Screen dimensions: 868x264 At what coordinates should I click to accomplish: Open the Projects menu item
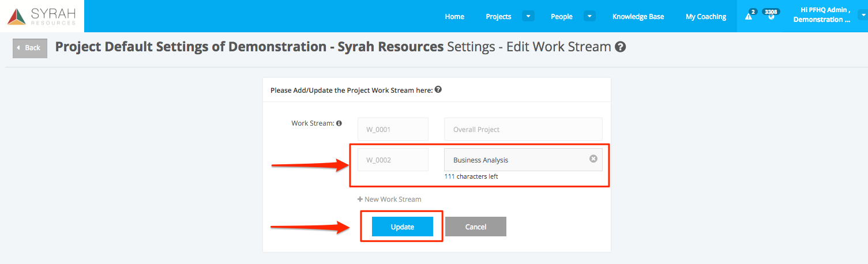click(498, 17)
